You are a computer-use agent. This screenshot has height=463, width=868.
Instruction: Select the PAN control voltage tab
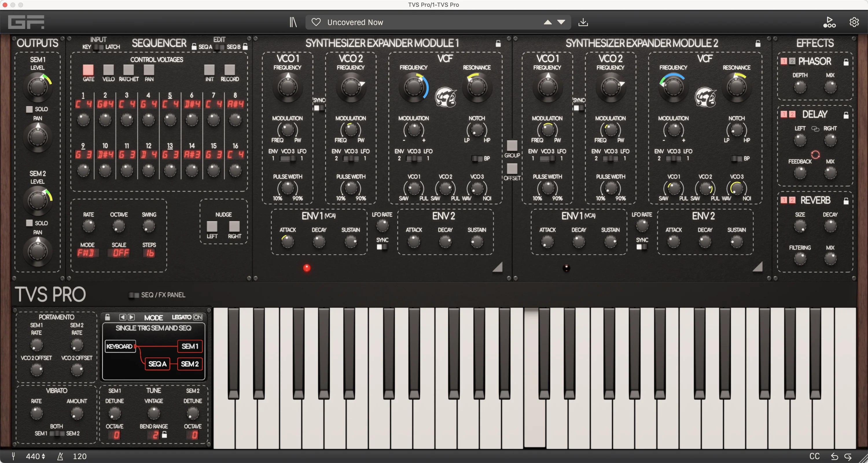click(149, 70)
